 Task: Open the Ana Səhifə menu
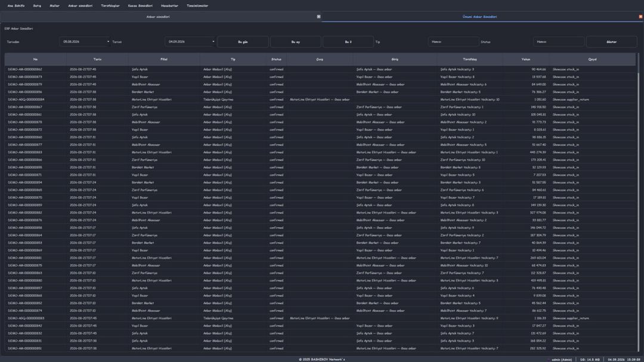coord(16,6)
